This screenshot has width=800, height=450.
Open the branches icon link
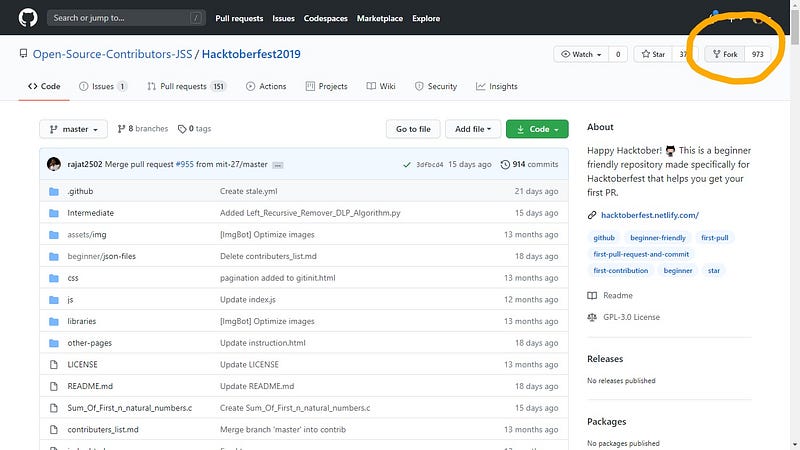coord(121,129)
